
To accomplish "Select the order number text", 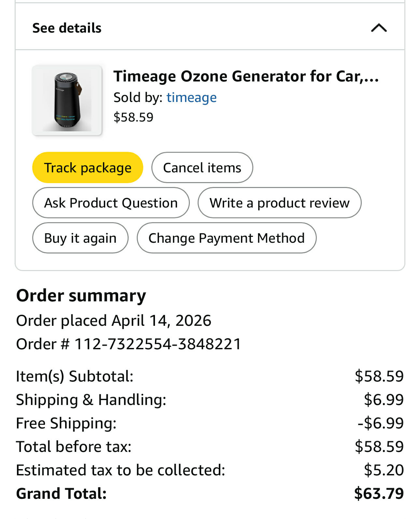I will tap(129, 344).
